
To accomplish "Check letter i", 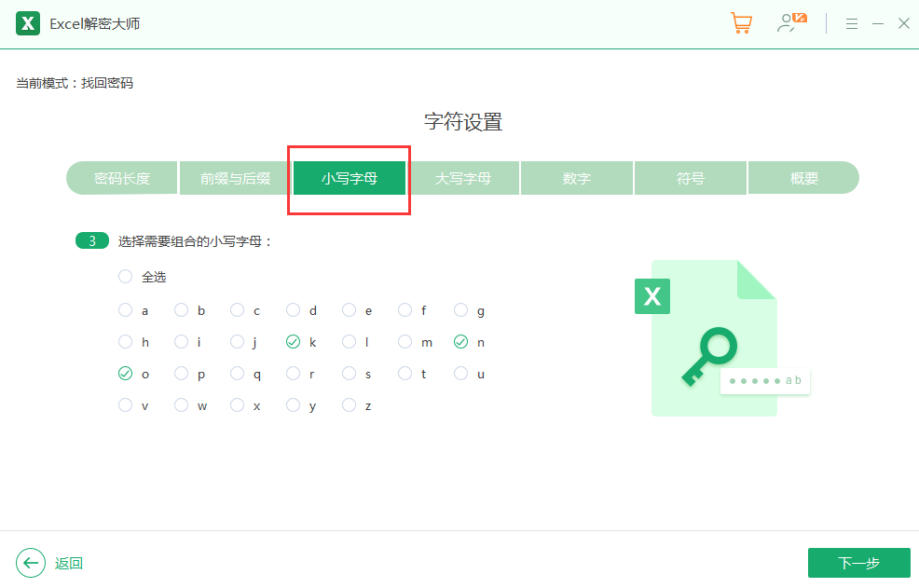I will click(181, 342).
